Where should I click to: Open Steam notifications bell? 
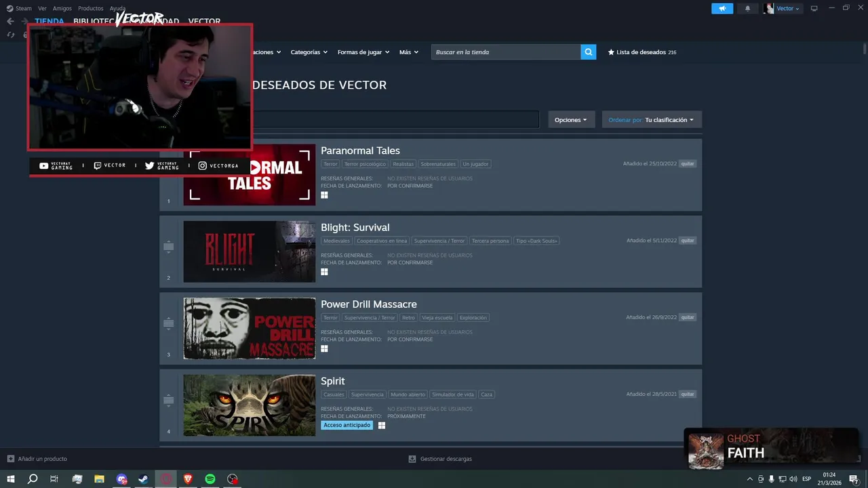pos(748,8)
